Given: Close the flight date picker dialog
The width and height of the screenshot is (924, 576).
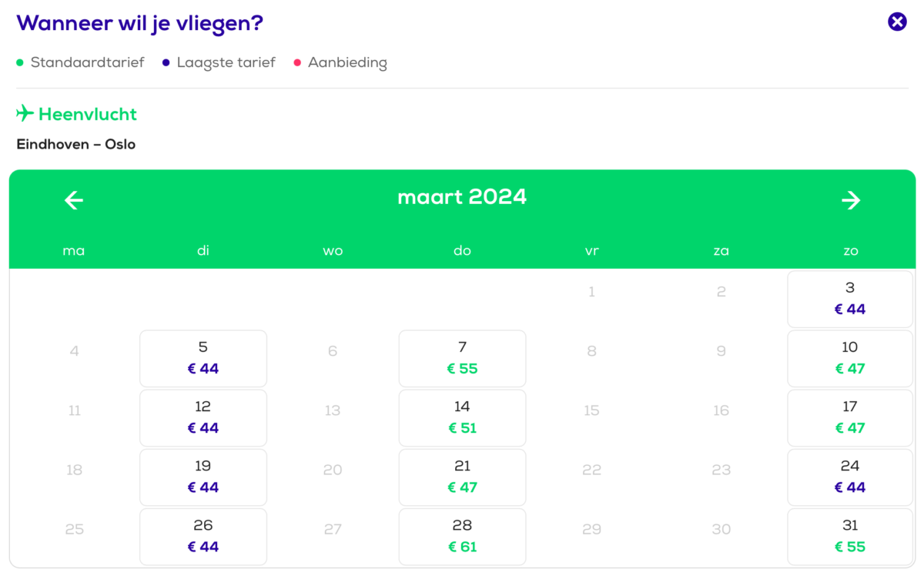Looking at the screenshot, I should (897, 22).
